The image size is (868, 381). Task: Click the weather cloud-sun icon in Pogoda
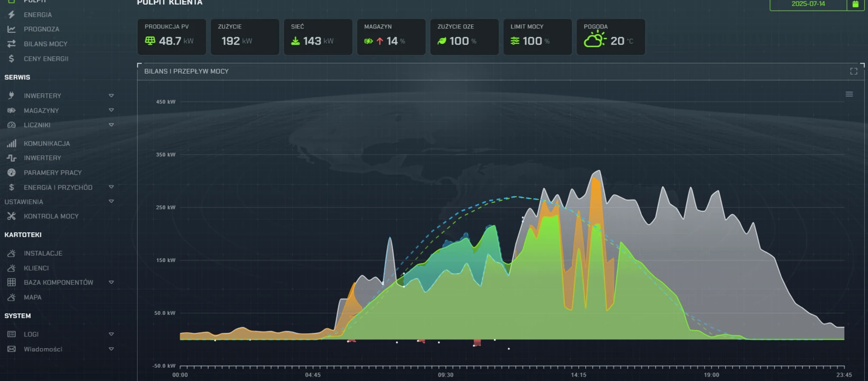(x=594, y=40)
